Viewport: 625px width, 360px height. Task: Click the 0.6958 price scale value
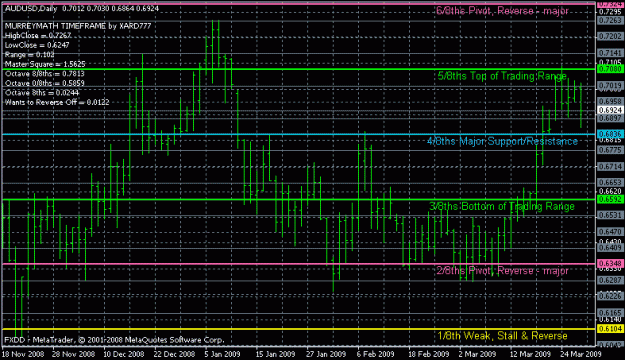pos(610,102)
